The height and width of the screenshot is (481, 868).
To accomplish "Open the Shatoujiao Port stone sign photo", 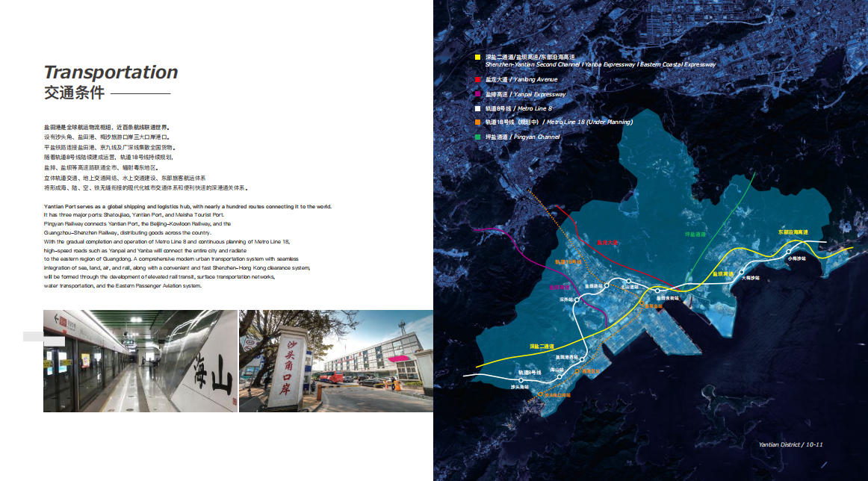I will 335,361.
